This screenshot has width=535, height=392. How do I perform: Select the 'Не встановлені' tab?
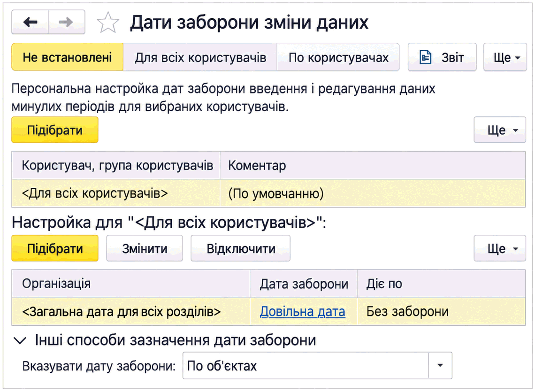pyautogui.click(x=68, y=57)
